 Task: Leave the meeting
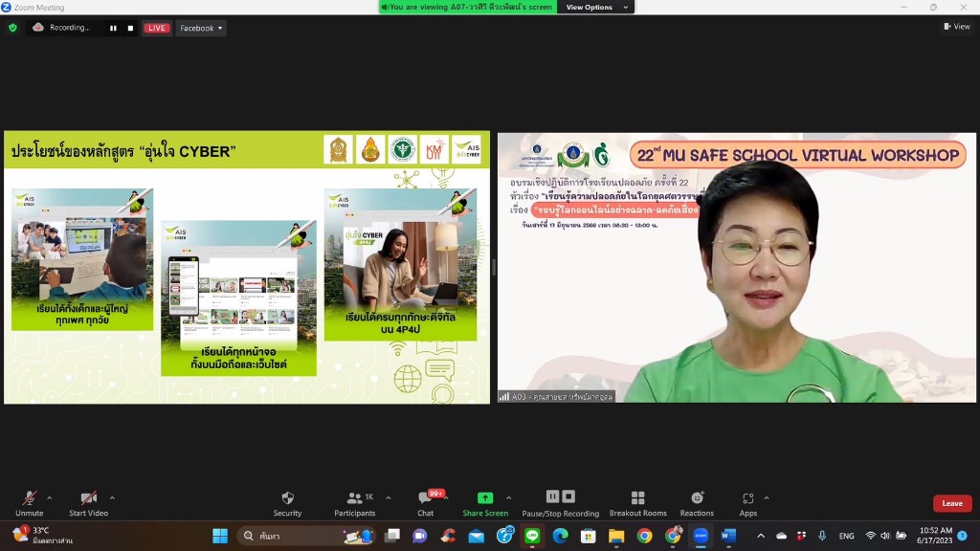click(x=952, y=503)
